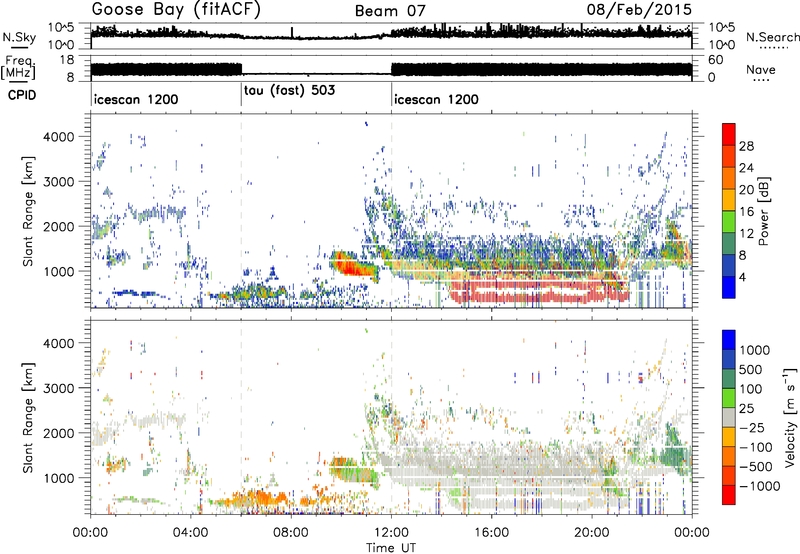
Task: Pick the light green 12–16 dB colorbar segment
Action: pos(729,222)
